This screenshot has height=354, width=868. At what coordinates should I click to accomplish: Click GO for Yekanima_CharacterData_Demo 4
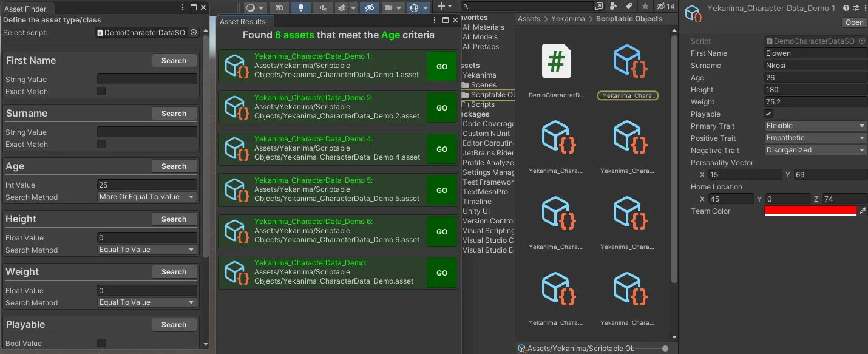coord(442,149)
